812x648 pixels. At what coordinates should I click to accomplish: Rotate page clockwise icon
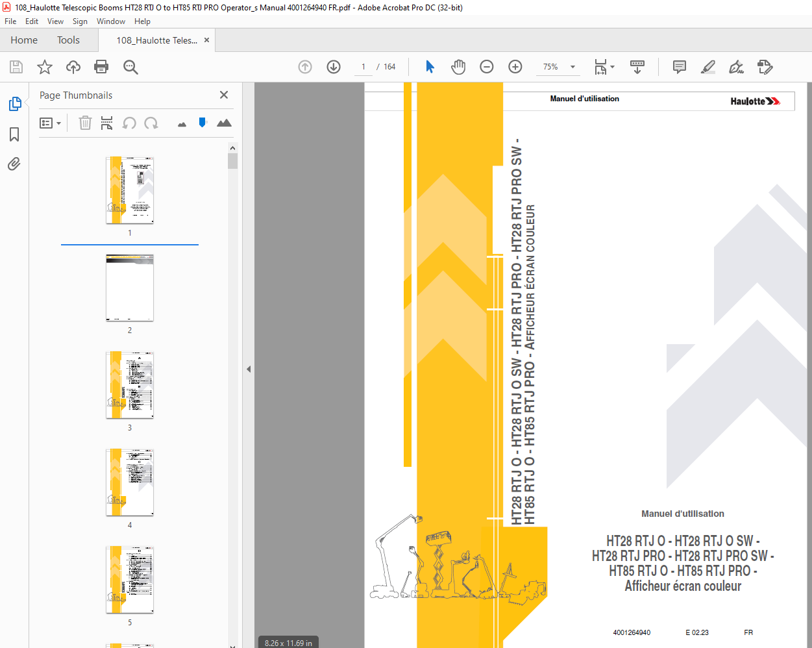[151, 123]
